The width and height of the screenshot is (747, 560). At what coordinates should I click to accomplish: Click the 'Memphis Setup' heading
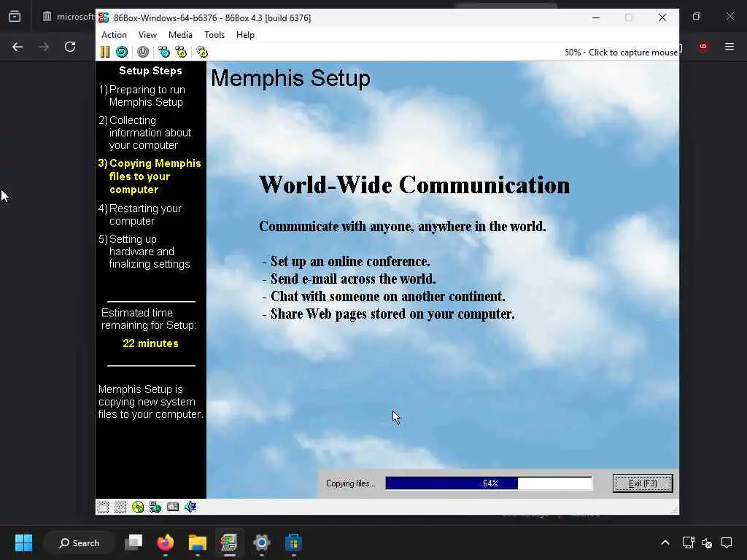(290, 78)
